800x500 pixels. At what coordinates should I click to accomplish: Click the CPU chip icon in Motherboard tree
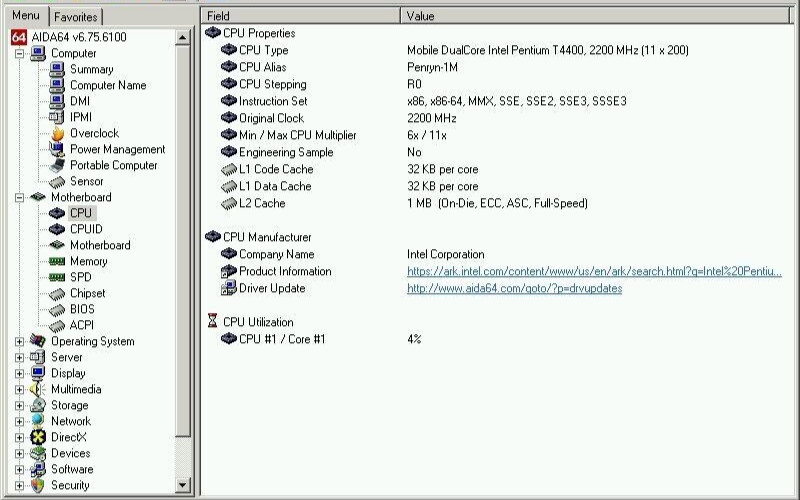click(x=57, y=213)
